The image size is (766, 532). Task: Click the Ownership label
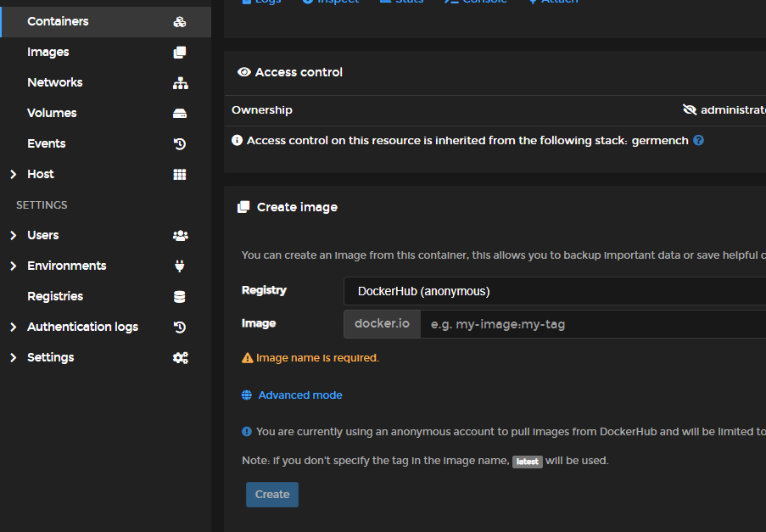tap(262, 110)
